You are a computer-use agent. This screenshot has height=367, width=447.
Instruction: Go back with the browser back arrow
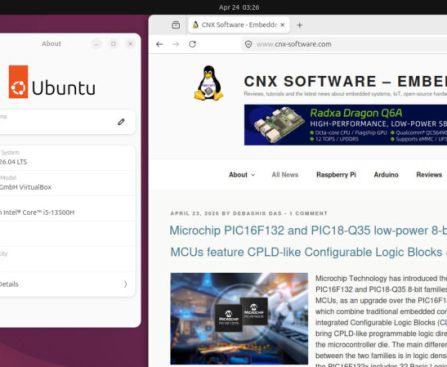[159, 44]
